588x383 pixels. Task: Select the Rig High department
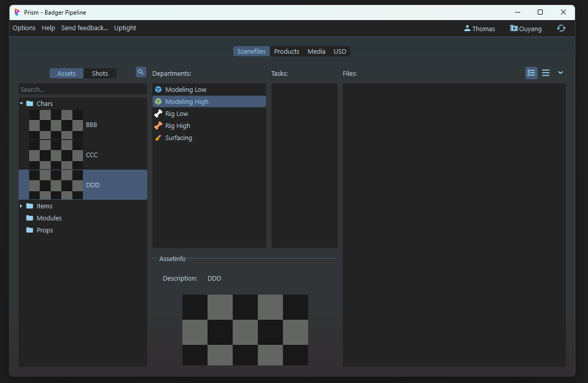click(177, 125)
